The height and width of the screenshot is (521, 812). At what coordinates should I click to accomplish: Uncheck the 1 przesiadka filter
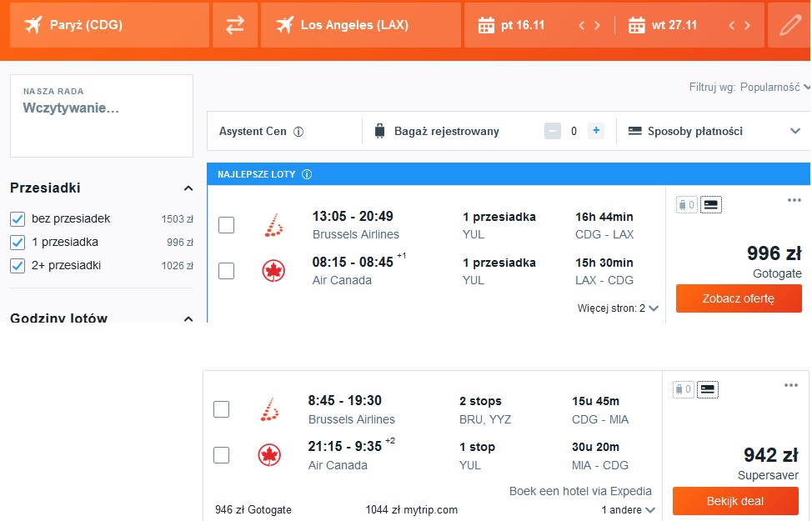tap(18, 243)
